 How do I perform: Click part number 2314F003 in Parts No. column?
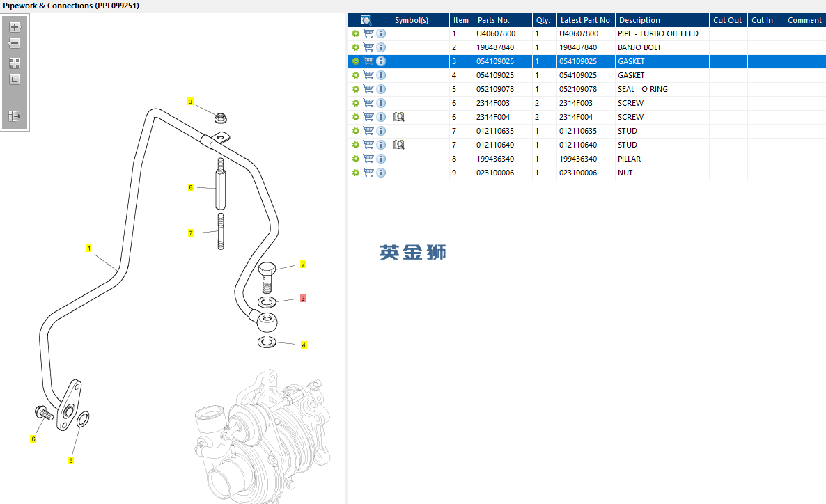click(x=493, y=103)
